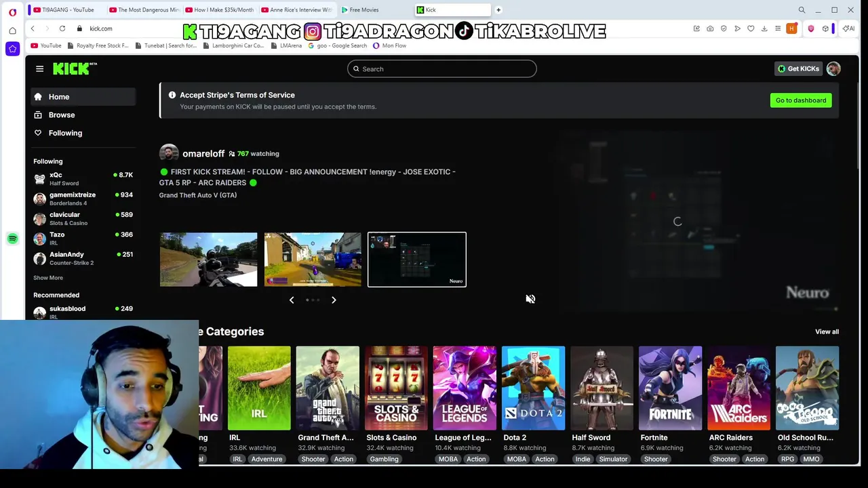The image size is (868, 488).
Task: Open omareloff streamer name link
Action: pyautogui.click(x=203, y=154)
